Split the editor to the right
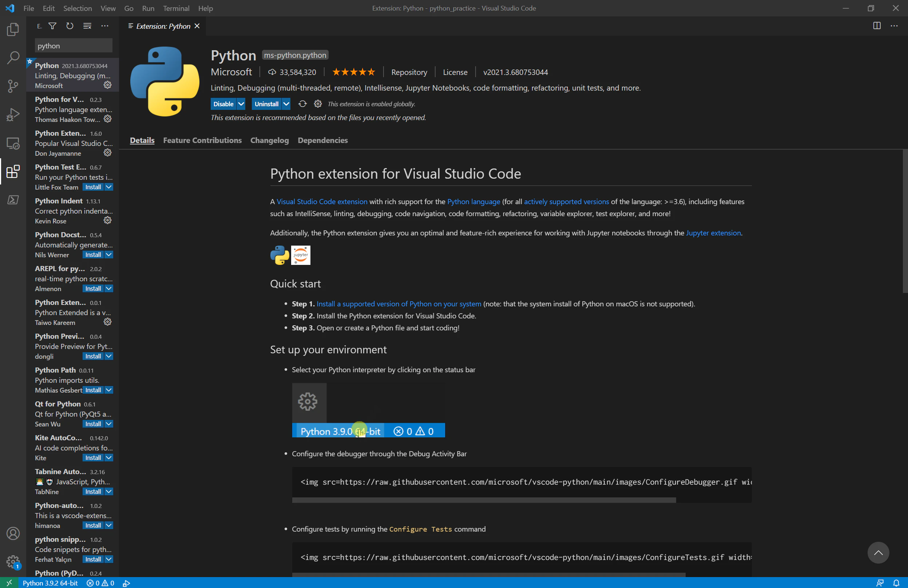908x588 pixels. 877,26
